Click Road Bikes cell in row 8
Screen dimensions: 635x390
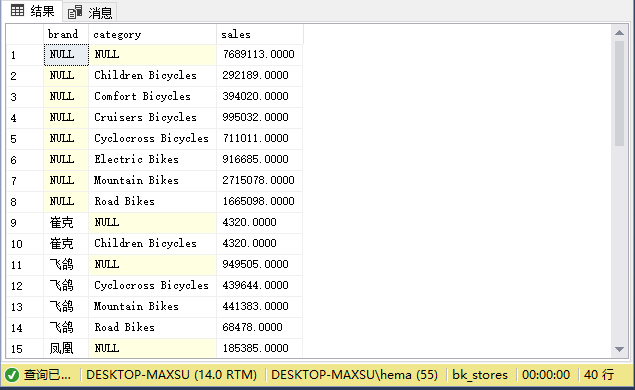(x=152, y=202)
